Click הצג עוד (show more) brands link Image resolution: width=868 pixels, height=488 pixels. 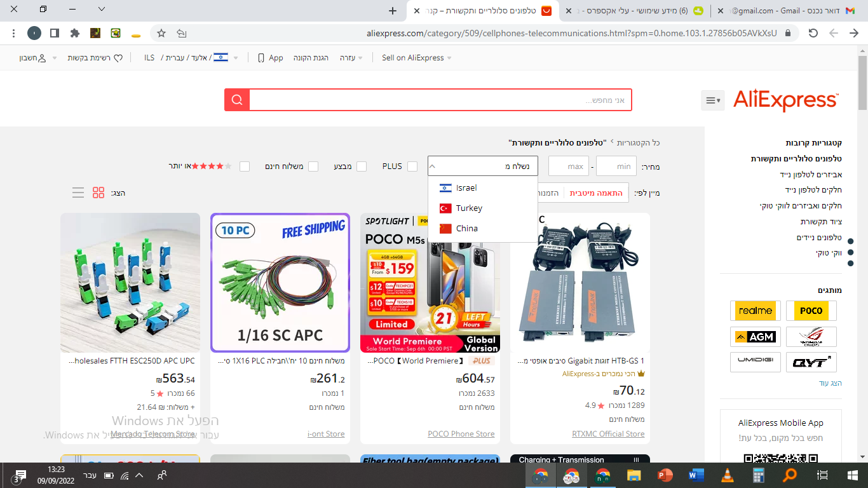(x=830, y=384)
